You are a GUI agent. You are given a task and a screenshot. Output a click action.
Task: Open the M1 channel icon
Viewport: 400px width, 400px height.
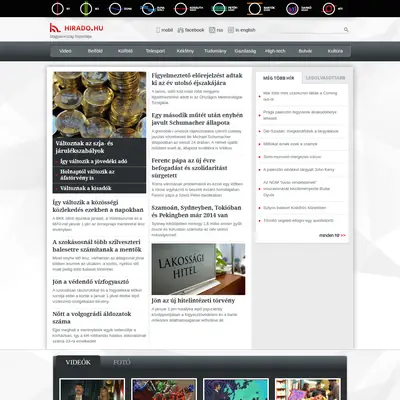click(58, 9)
